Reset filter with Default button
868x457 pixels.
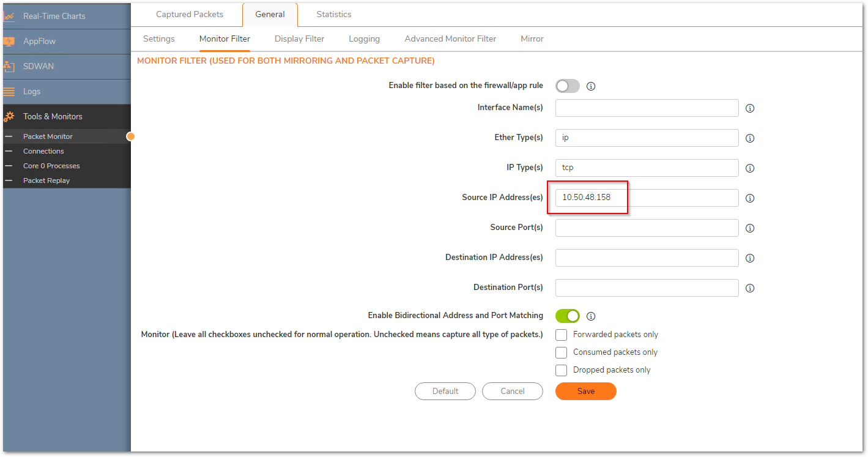point(445,391)
